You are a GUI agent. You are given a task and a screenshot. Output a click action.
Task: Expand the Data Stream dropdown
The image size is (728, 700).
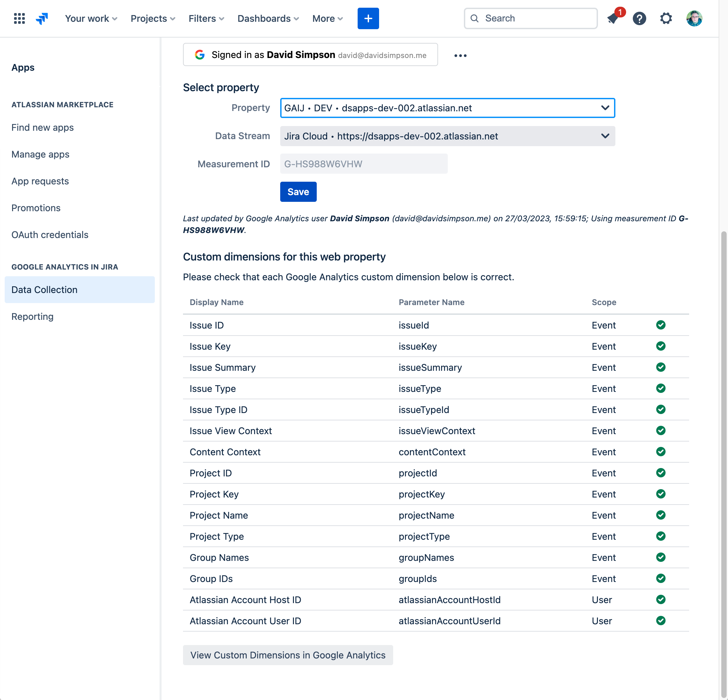pyautogui.click(x=447, y=136)
